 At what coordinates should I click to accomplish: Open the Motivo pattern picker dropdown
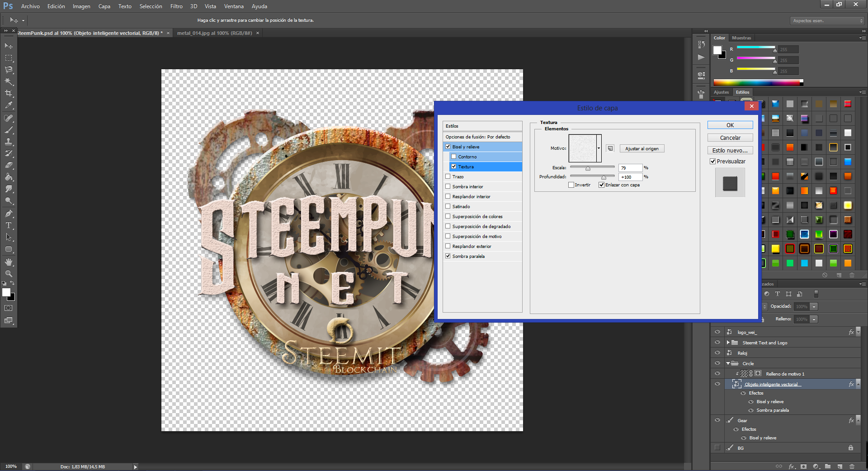(x=599, y=148)
